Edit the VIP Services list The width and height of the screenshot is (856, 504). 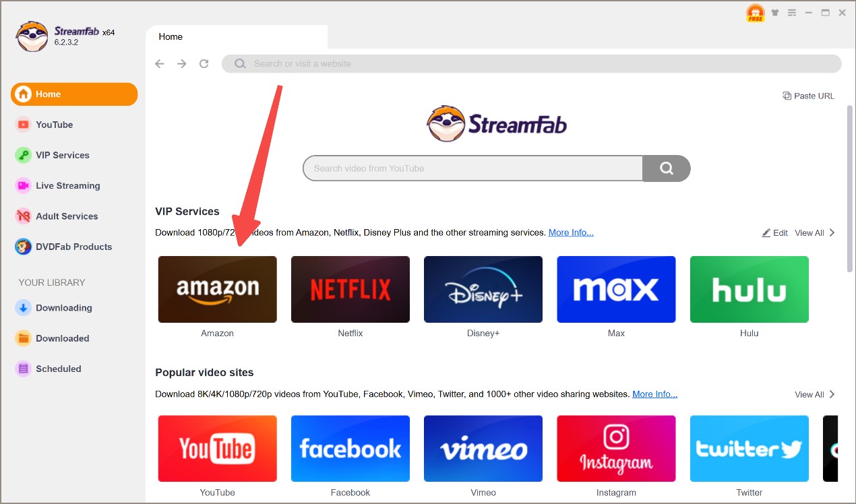[x=775, y=232]
